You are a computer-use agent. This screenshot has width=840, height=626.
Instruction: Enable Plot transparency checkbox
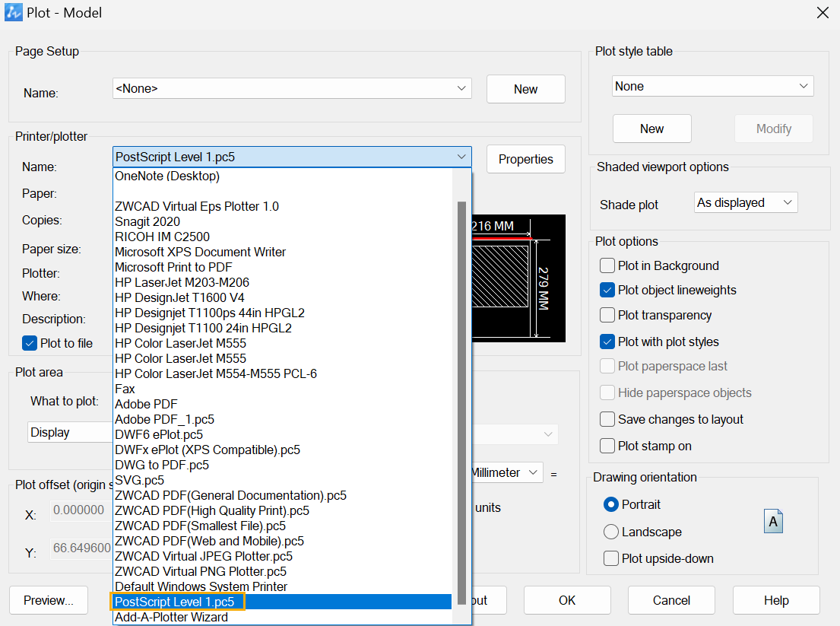tap(607, 315)
